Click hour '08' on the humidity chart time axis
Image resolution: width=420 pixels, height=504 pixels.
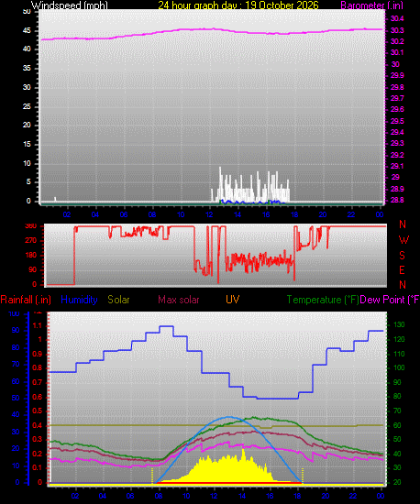point(159,496)
